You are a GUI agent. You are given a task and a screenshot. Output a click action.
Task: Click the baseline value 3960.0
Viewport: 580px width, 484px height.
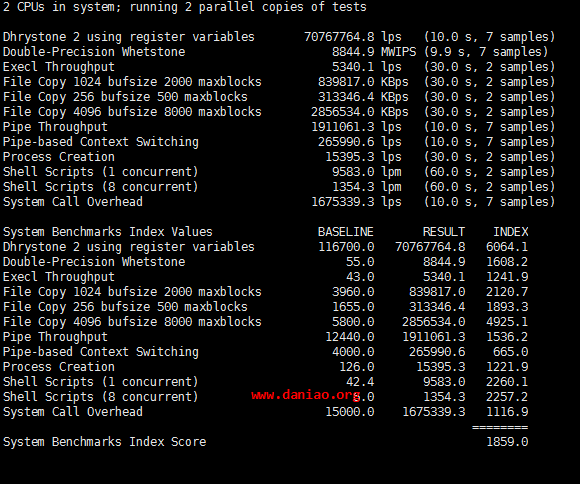coord(353,292)
